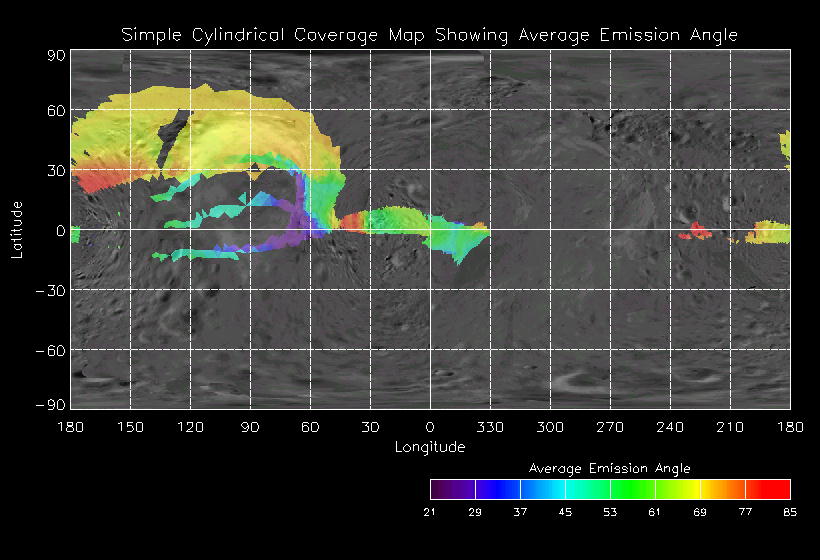Click the colorbar tick label 21
Image resolution: width=820 pixels, height=560 pixels.
[x=430, y=512]
